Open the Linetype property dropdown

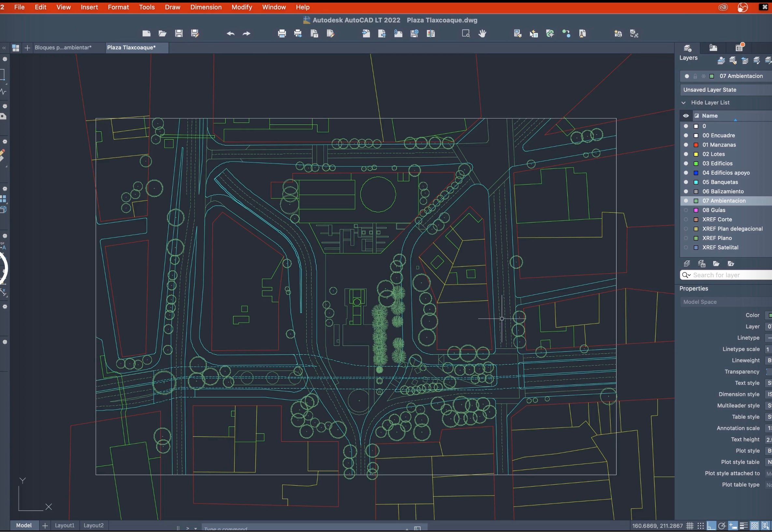pos(768,338)
